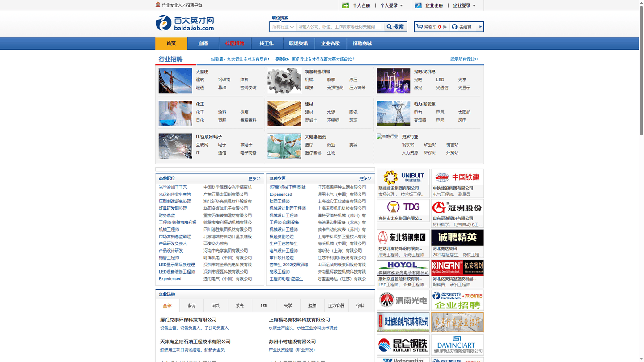Click the green arrow icon beside 个人注册
This screenshot has width=644, height=362.
345,5
